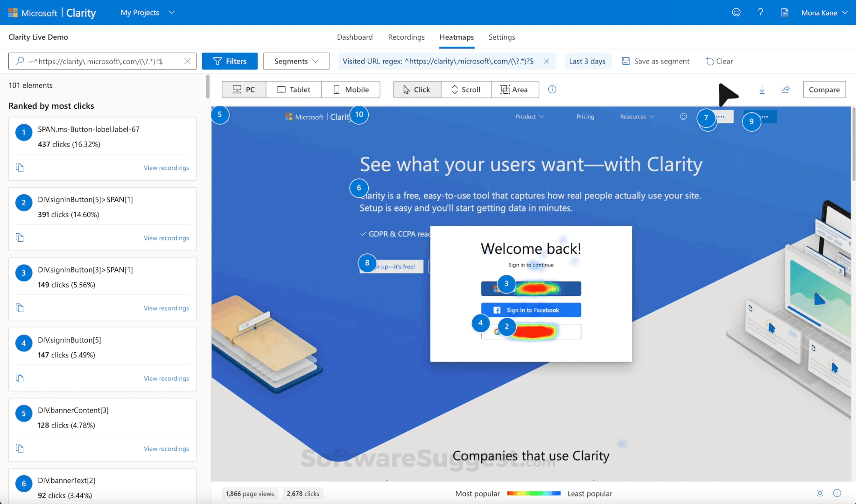Clear the URL regex search field with its X

click(x=187, y=61)
